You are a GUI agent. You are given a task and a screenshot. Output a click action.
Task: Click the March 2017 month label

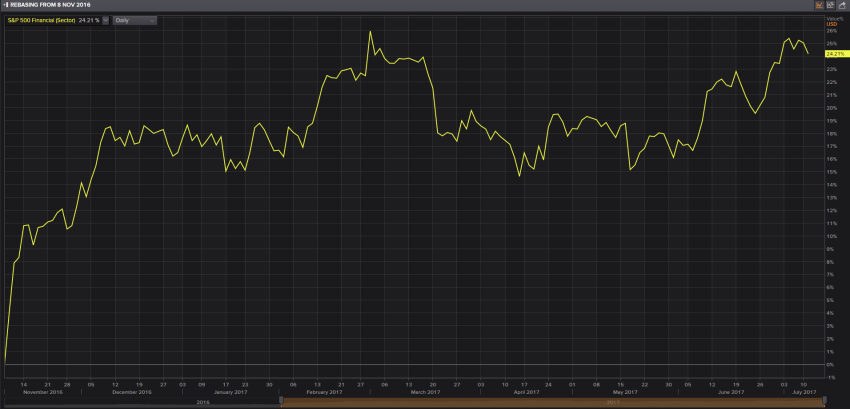coord(426,392)
